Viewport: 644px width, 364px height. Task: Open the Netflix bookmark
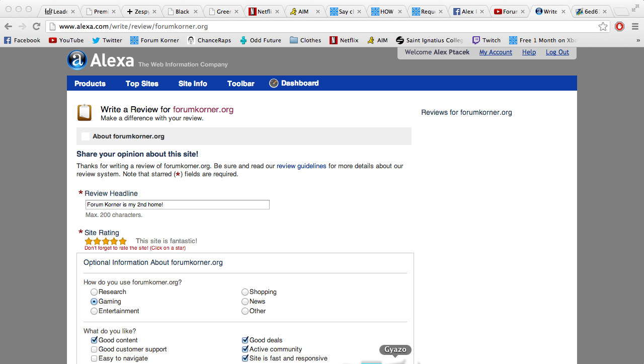click(x=344, y=40)
